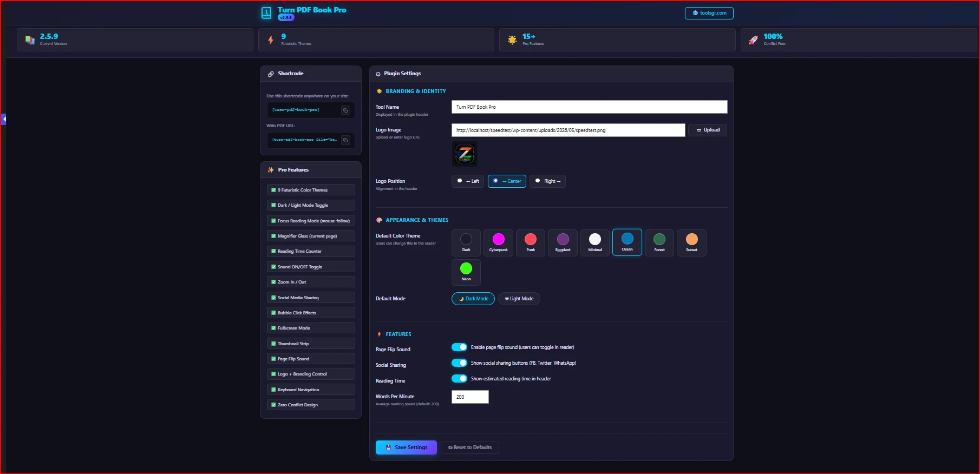Toggle the Page Flip Sound switch

coord(459,347)
